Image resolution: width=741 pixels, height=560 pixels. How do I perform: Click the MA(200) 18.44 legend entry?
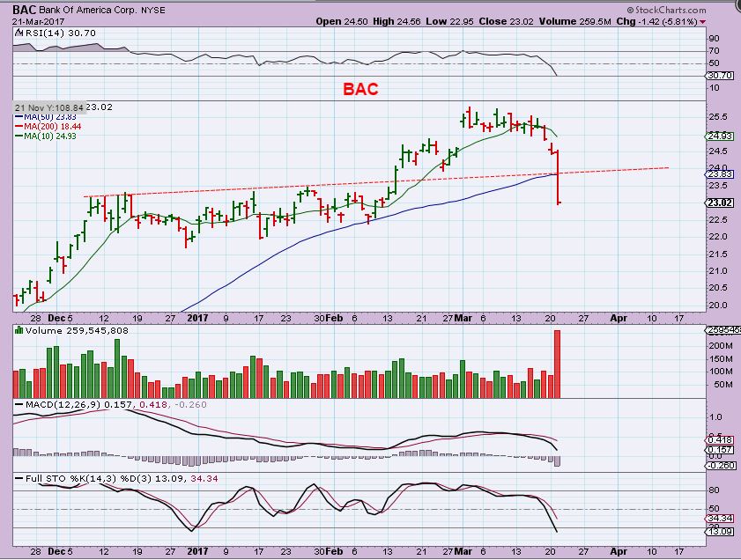click(48, 127)
